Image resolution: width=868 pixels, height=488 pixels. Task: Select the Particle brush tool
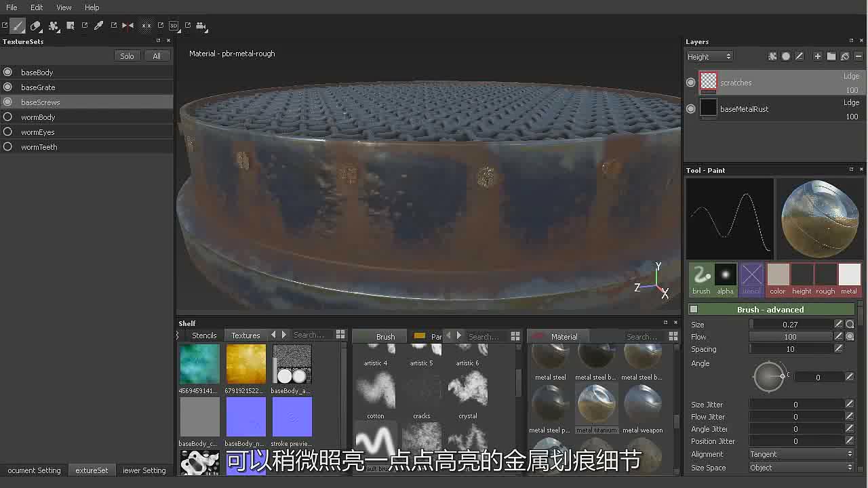(54, 26)
